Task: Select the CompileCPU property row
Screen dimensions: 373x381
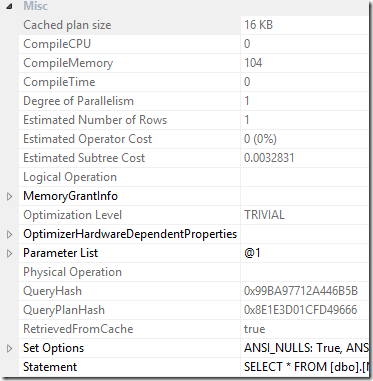Action: coord(193,44)
